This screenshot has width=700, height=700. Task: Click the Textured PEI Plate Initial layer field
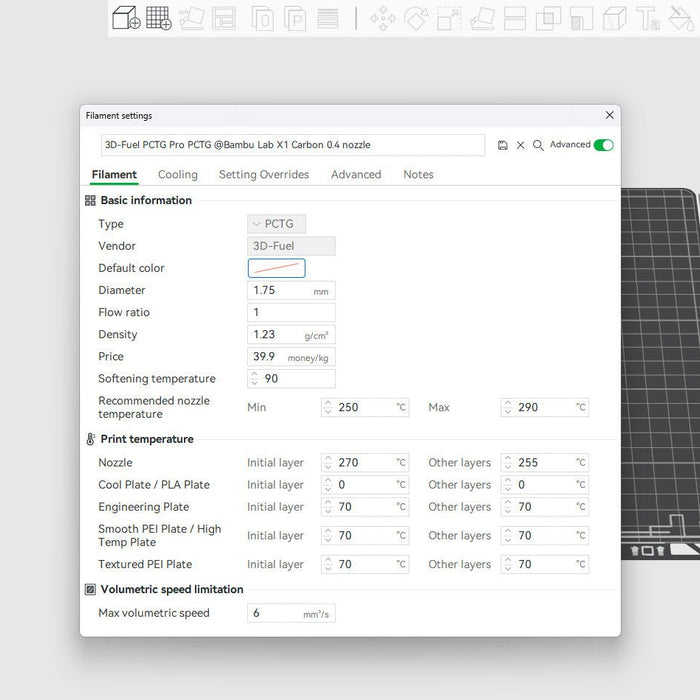click(x=365, y=564)
